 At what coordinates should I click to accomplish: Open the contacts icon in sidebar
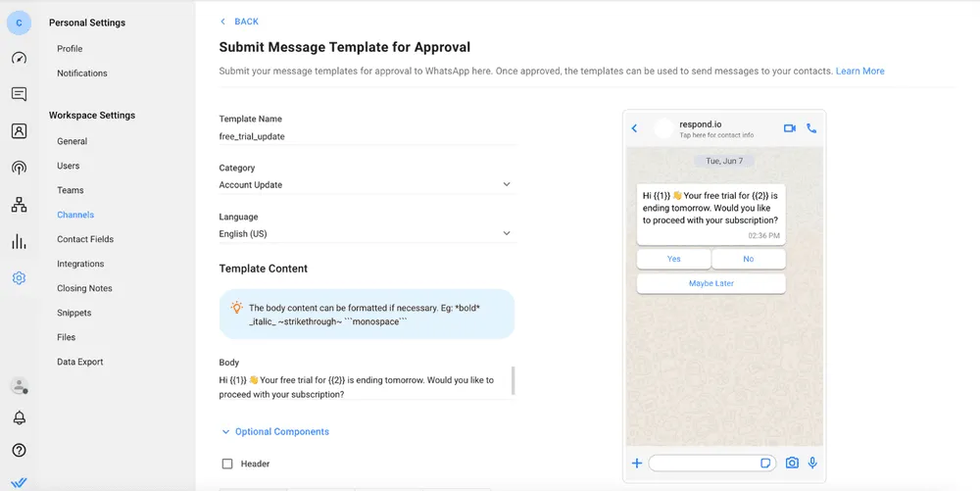[19, 130]
